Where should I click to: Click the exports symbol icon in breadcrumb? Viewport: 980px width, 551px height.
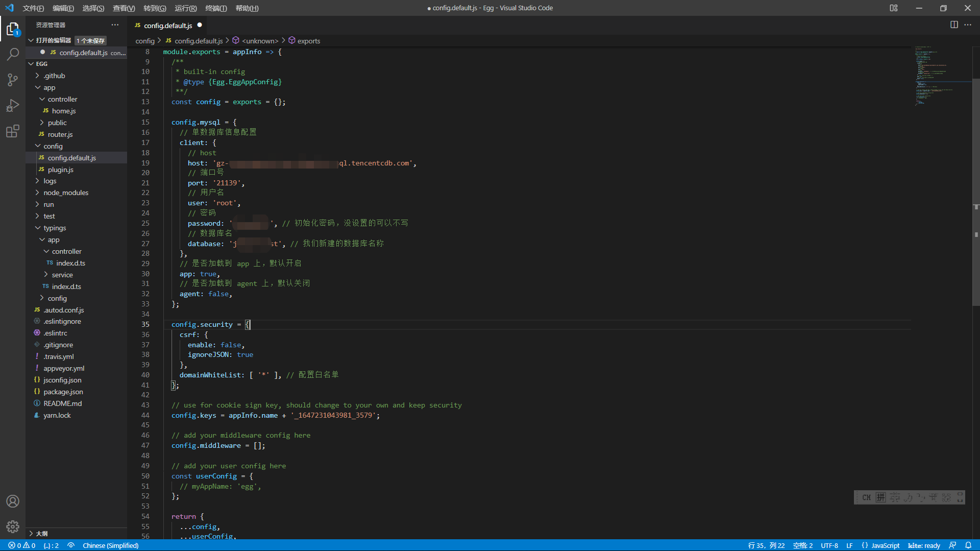292,40
